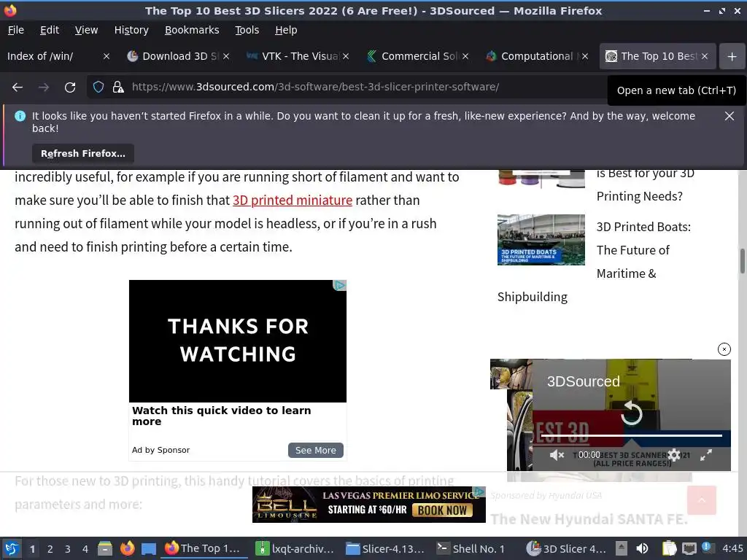Viewport: 747px width, 560px height.
Task: Switch to 3D Slicer 4 taskbar window
Action: [x=567, y=548]
